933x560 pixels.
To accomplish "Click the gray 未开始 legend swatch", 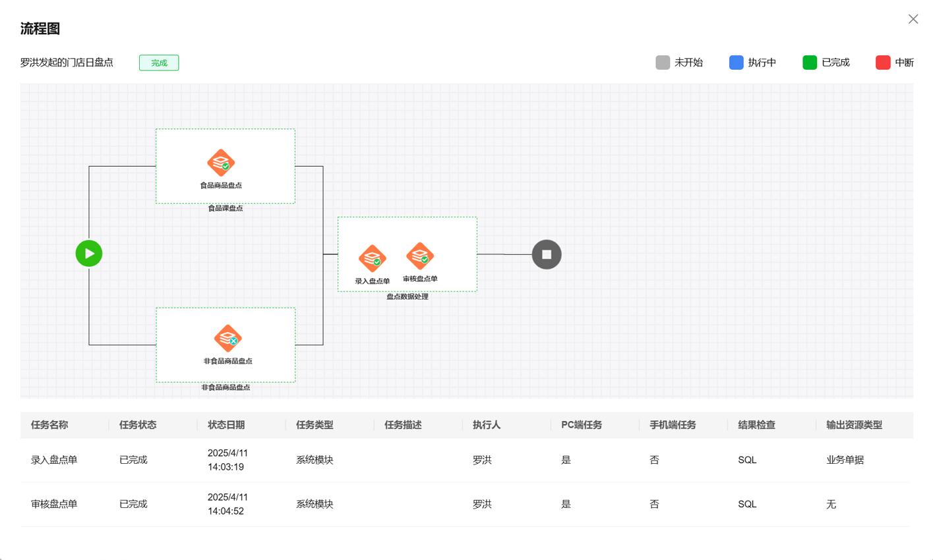I will pos(663,63).
